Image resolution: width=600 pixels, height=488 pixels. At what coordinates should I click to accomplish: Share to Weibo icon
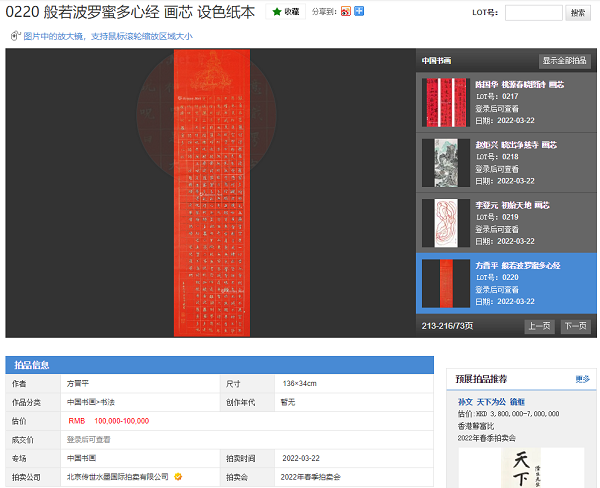(346, 11)
